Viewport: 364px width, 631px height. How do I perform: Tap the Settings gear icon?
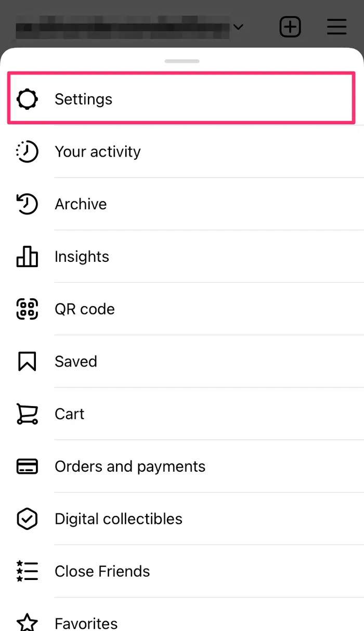27,99
